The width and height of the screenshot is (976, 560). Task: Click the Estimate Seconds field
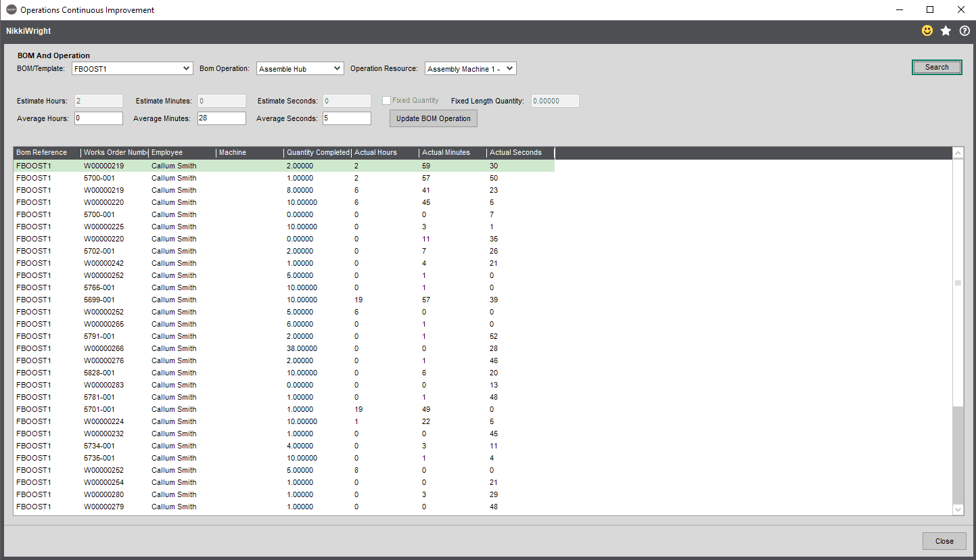[347, 101]
